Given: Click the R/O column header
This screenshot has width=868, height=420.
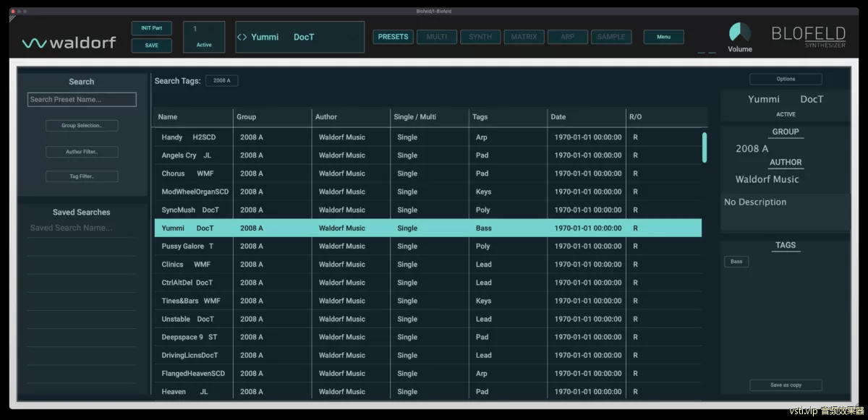Looking at the screenshot, I should [666, 117].
